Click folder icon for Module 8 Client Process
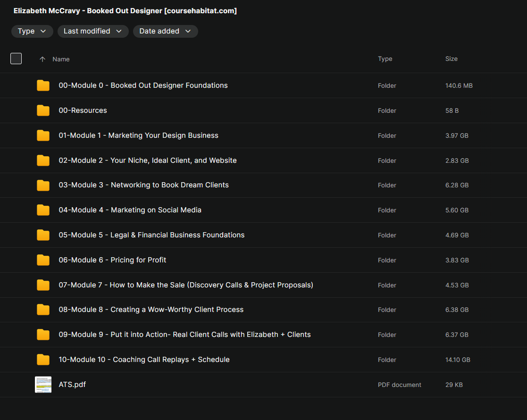Image resolution: width=527 pixels, height=420 pixels. pyautogui.click(x=43, y=310)
